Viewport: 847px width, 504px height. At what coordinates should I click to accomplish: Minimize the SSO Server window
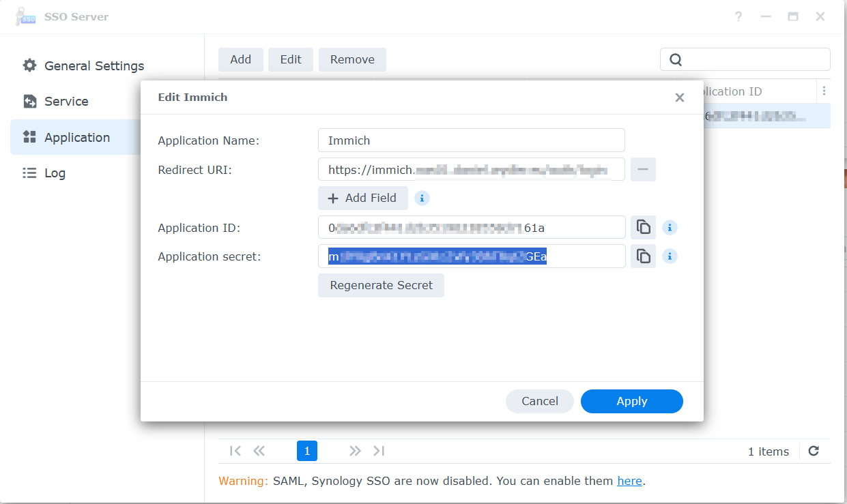(x=766, y=16)
